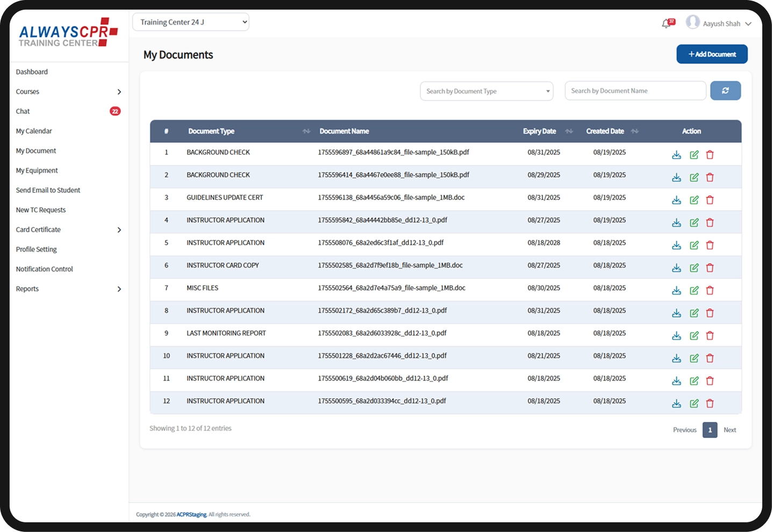Screen dimensions: 772x532
Task: Click the Search by Document Name field
Action: pos(635,91)
